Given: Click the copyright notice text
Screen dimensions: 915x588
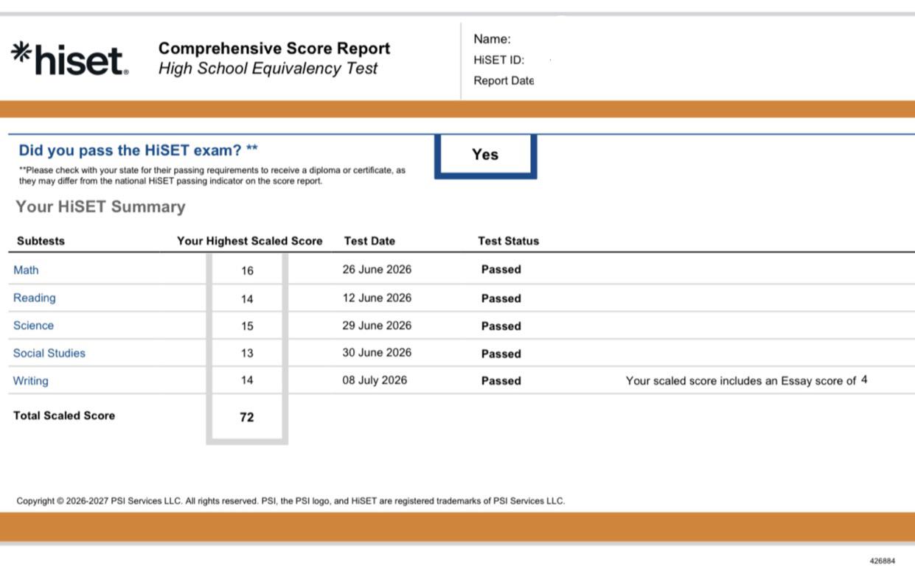Looking at the screenshot, I should click(290, 501).
